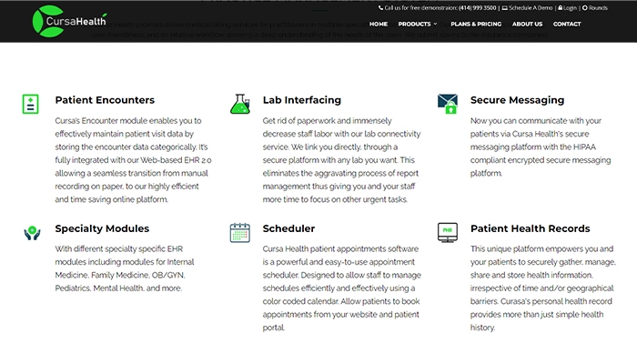The image size is (637, 364).
Task: Expand the Products dropdown menu
Action: [x=418, y=24]
